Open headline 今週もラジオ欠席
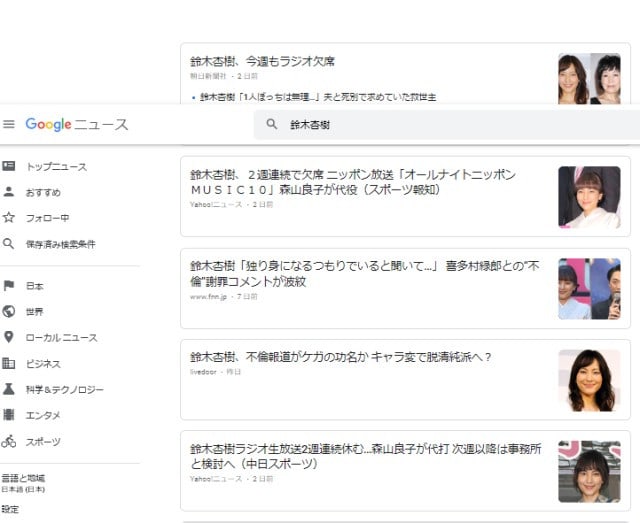The height and width of the screenshot is (523, 640). pyautogui.click(x=262, y=62)
